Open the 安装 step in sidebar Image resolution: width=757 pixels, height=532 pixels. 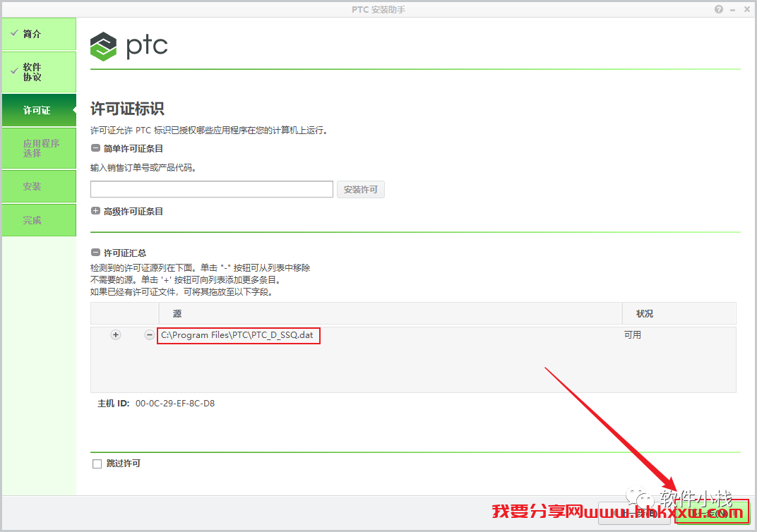click(x=39, y=186)
